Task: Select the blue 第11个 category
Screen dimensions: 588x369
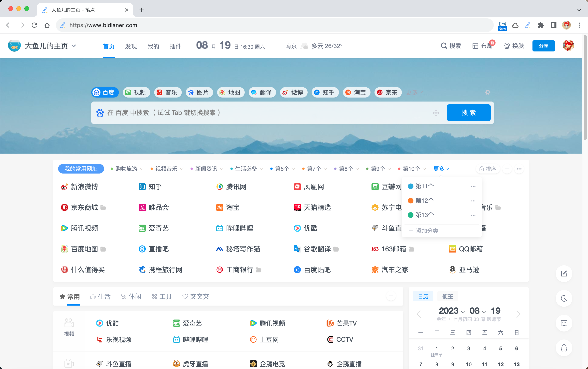Action: [421, 186]
